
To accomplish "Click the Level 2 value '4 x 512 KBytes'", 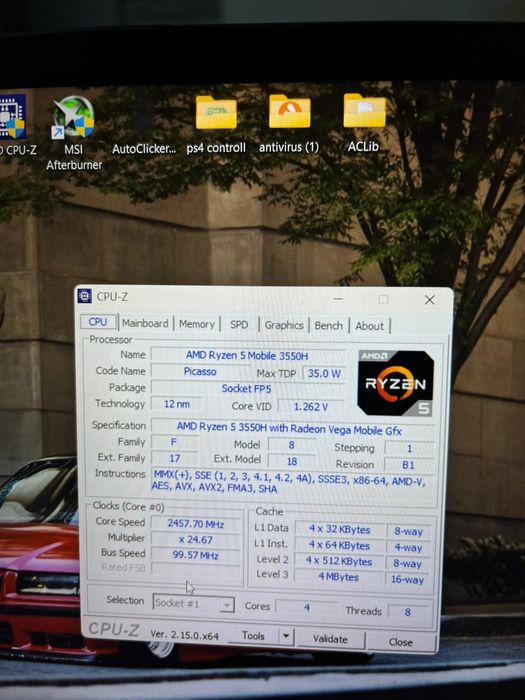I will point(339,562).
